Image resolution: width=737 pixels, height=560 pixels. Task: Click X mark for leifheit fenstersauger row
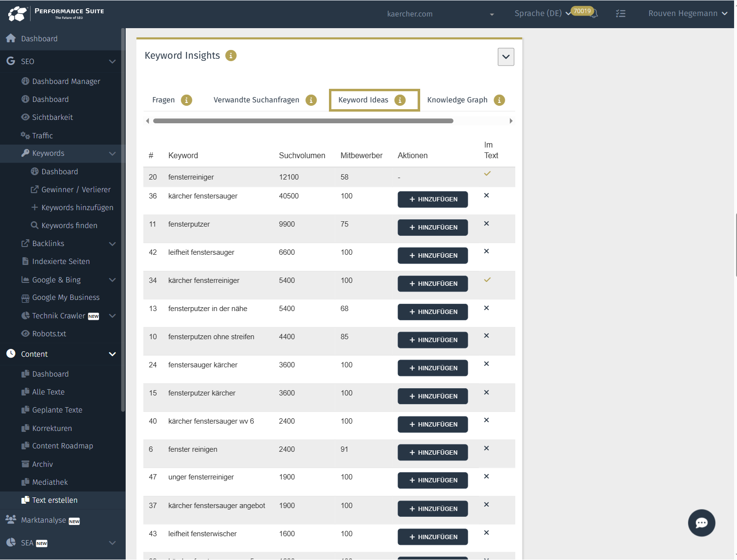[486, 251]
